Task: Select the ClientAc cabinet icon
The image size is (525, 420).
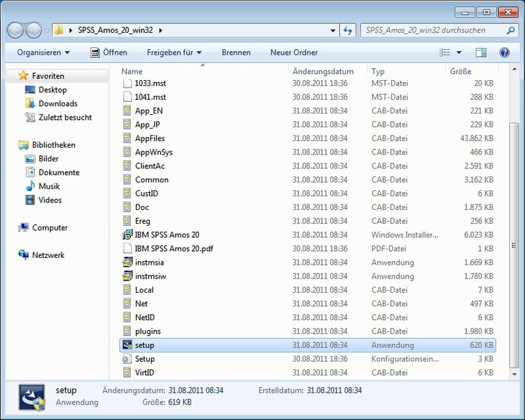Action: (x=127, y=166)
